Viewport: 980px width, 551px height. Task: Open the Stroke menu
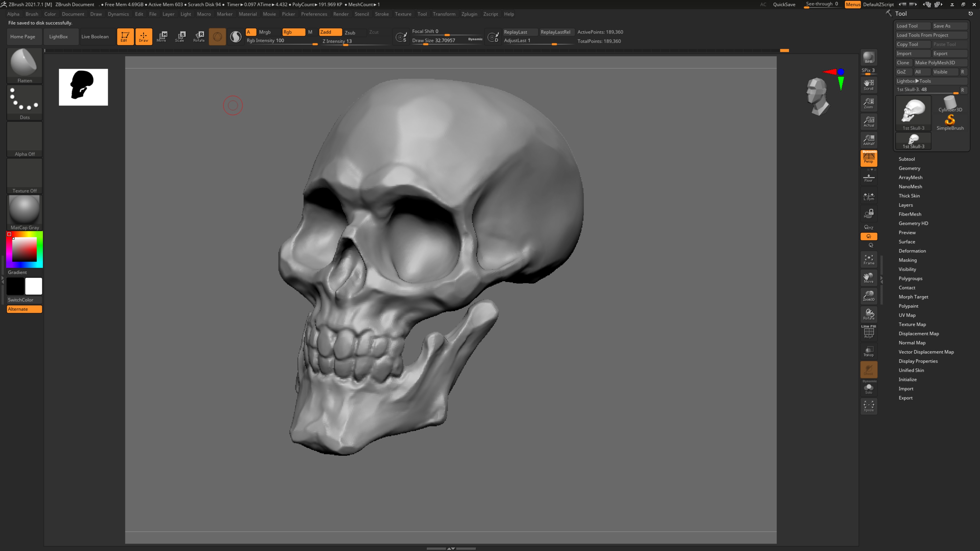pyautogui.click(x=382, y=14)
